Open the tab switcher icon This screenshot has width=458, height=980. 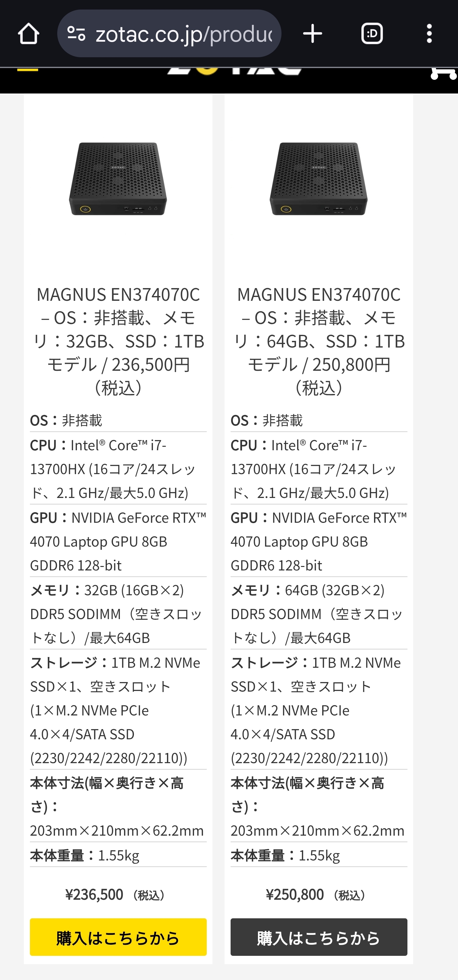(372, 34)
